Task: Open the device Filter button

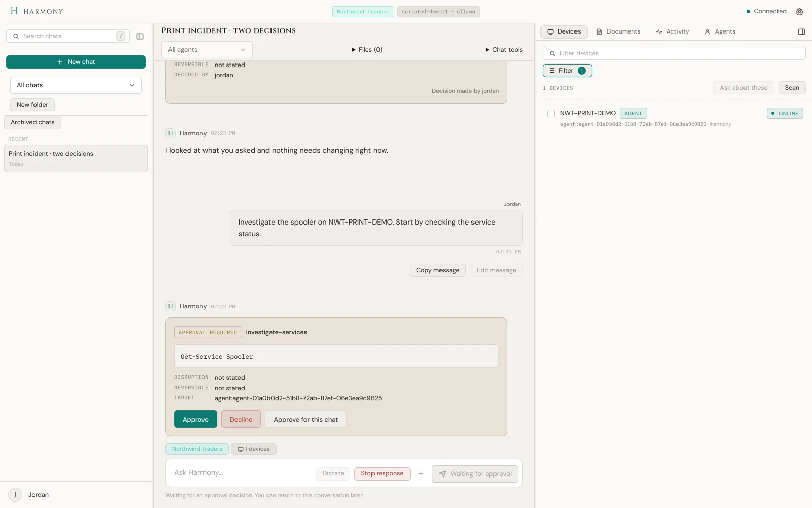Action: point(567,71)
